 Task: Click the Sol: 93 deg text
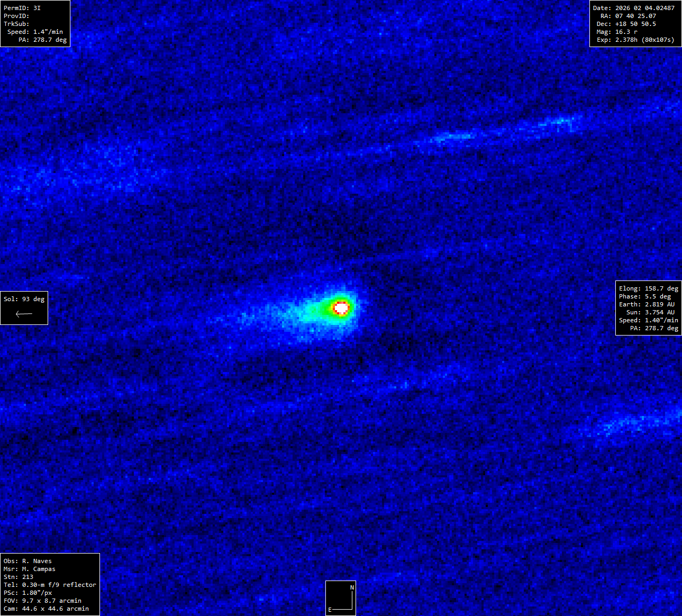(x=24, y=299)
